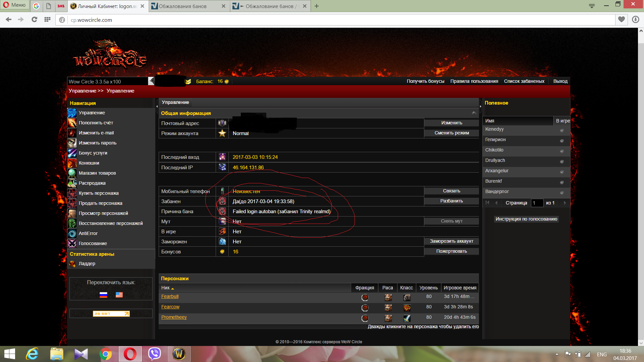
Task: Switch language using the US flag
Action: (119, 295)
